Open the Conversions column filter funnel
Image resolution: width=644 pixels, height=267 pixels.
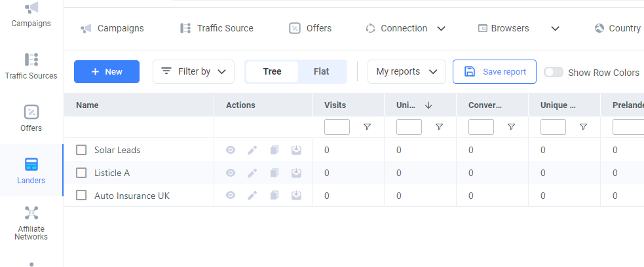point(512,127)
